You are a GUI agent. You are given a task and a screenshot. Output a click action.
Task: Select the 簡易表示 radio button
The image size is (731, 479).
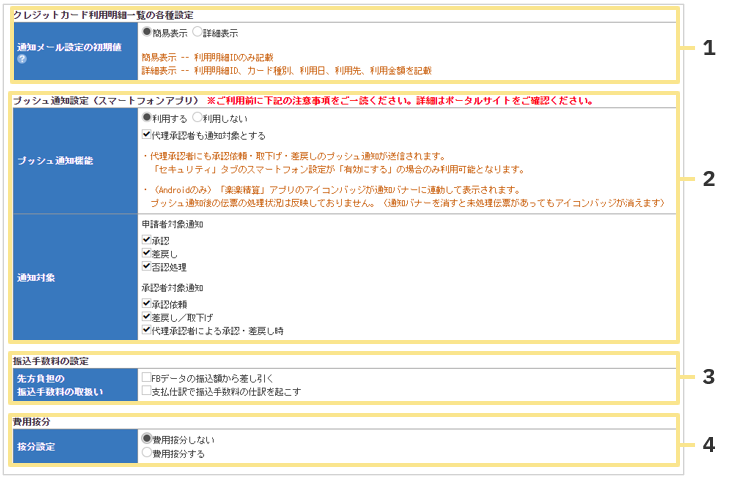pos(147,32)
